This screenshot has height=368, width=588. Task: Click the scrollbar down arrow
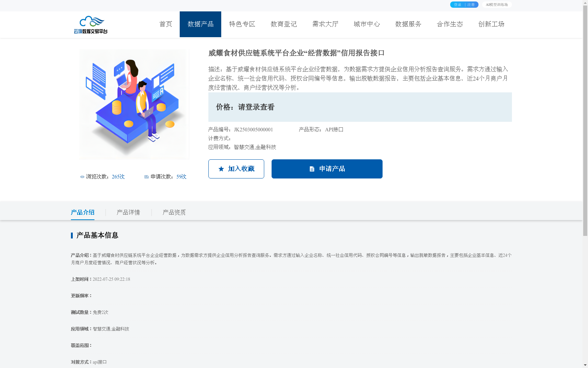pyautogui.click(x=585, y=365)
